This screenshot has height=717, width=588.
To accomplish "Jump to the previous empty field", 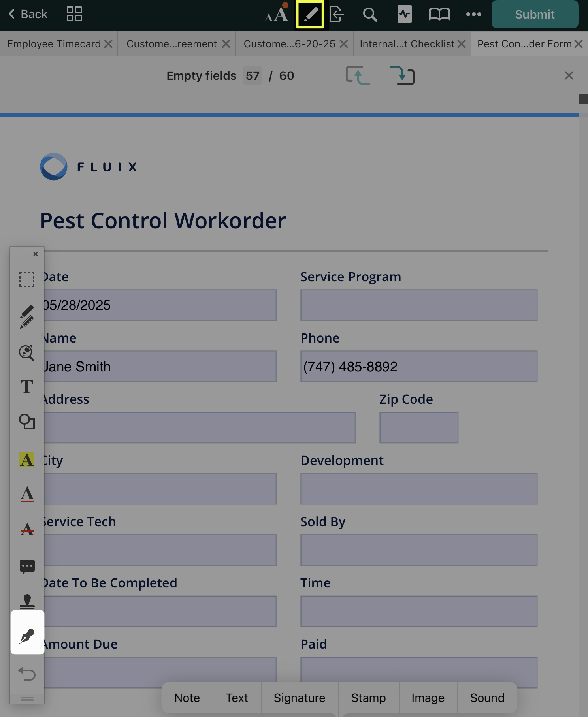I will coord(358,75).
